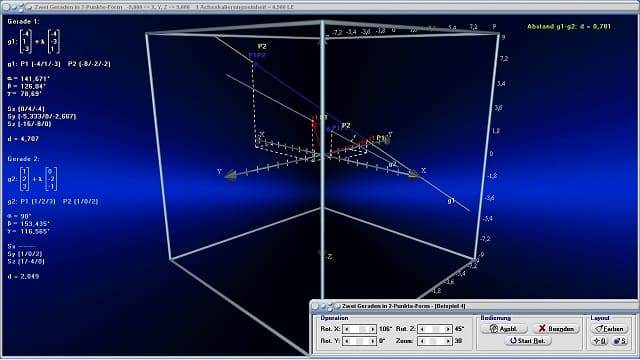Open the Farben color settings
Image resolution: width=640 pixels, height=360 pixels.
(x=609, y=329)
